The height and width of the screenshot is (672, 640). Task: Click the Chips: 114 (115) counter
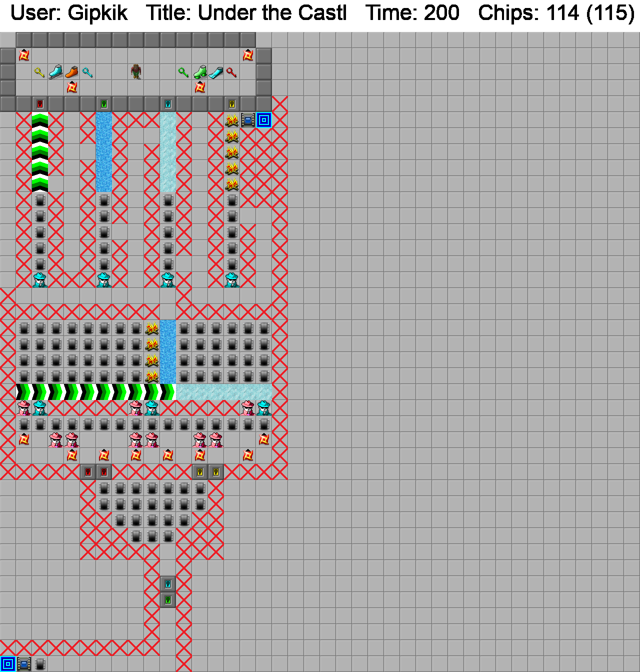556,13
